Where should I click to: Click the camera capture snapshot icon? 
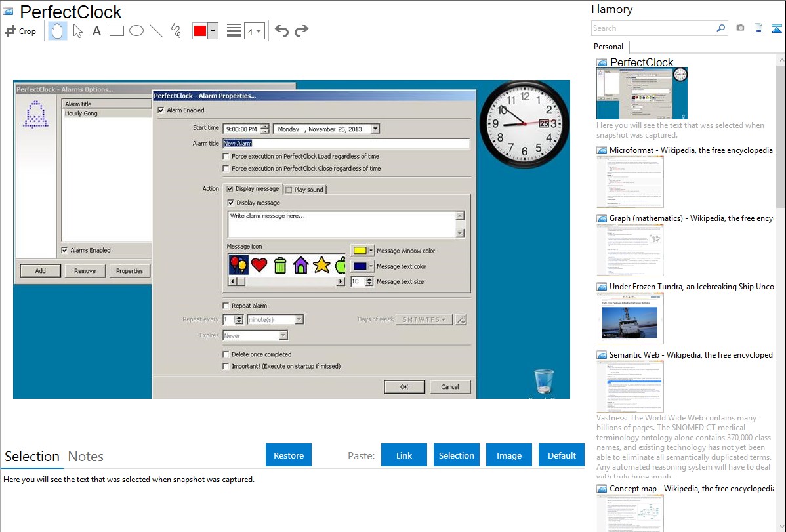[x=740, y=28]
